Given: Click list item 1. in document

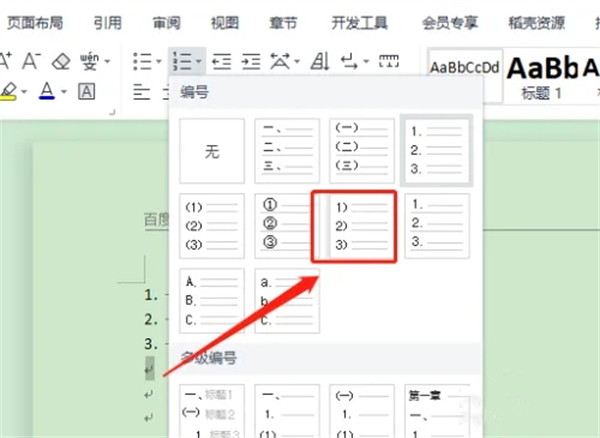Looking at the screenshot, I should 151,295.
